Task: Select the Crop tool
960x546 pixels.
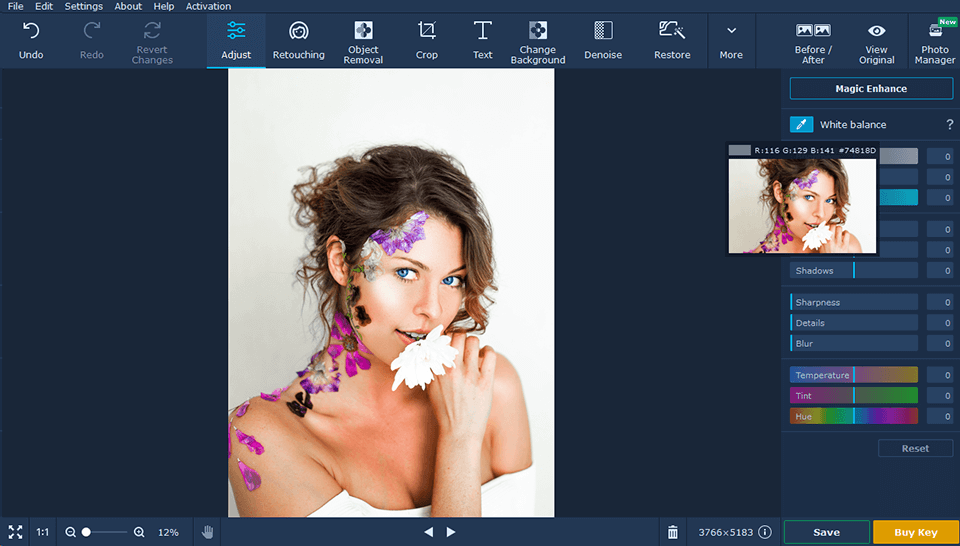Action: tap(427, 39)
